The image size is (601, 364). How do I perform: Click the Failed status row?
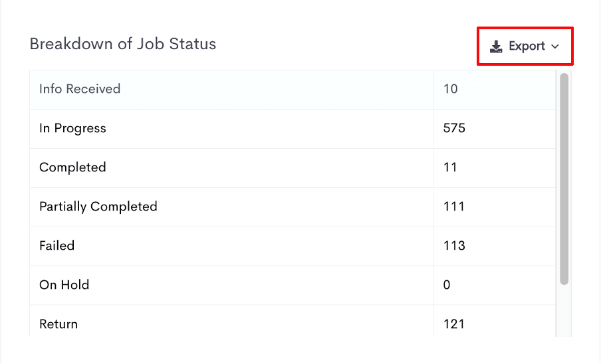click(293, 246)
